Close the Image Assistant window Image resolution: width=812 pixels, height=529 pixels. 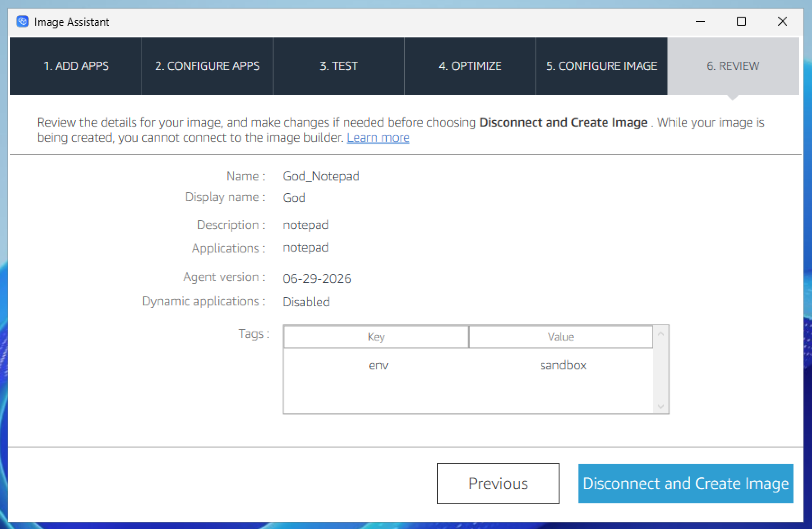pyautogui.click(x=782, y=22)
